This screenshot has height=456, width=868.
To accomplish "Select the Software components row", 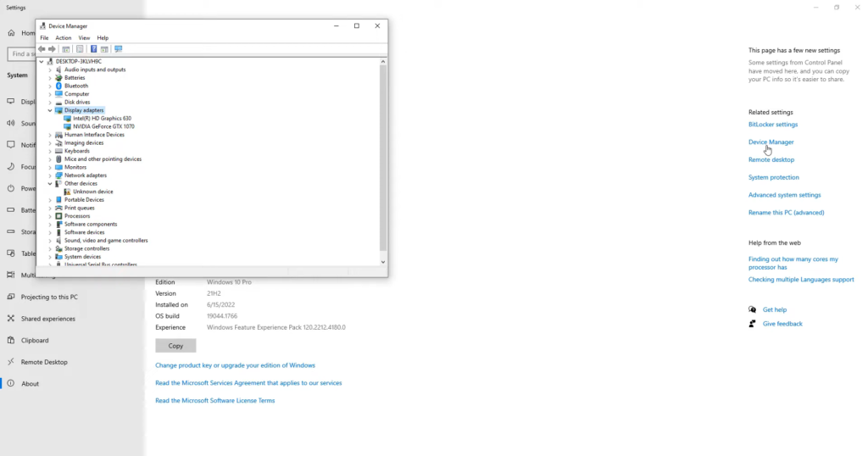I will pos(91,224).
